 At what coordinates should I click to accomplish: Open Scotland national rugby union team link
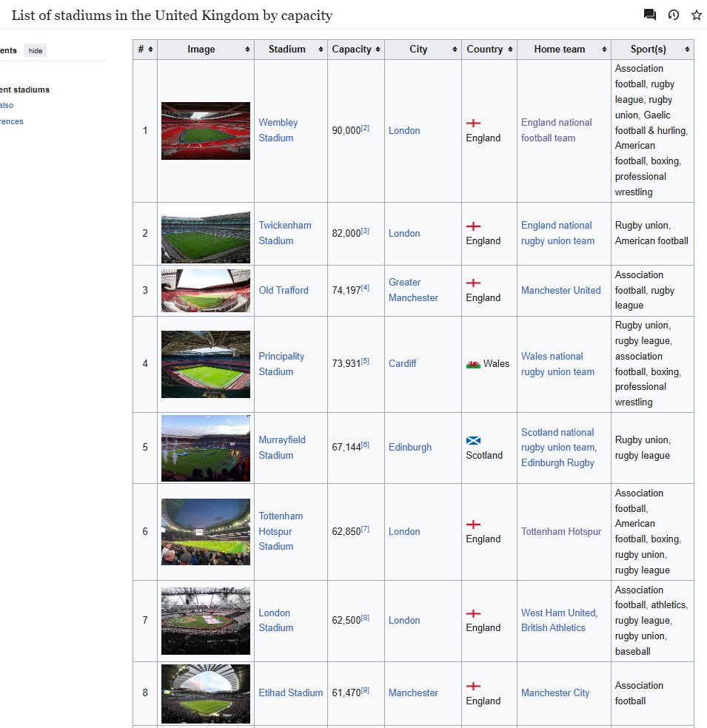(559, 439)
